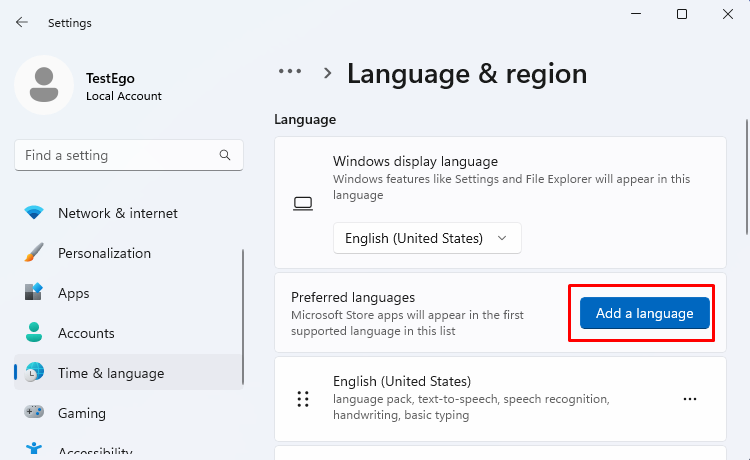Open the breadcrumb ellipsis menu
Viewport: 750px width, 460px height.
(x=290, y=72)
